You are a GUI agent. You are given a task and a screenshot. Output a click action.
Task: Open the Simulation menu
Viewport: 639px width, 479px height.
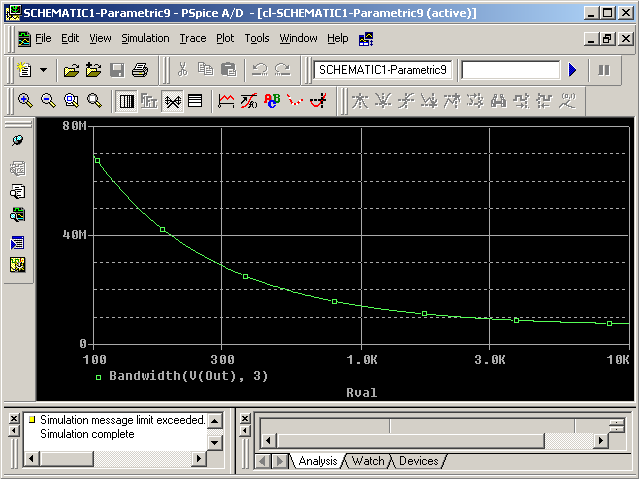(x=145, y=38)
